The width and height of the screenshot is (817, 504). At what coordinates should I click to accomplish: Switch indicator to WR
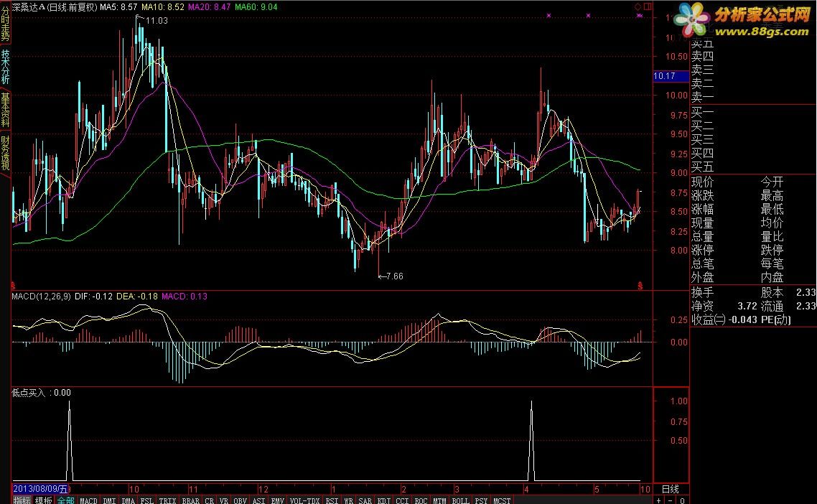(x=349, y=500)
